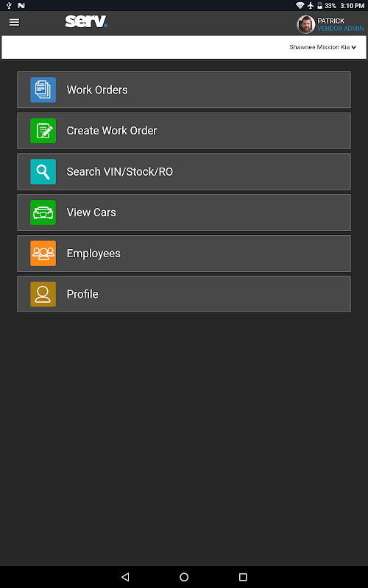Viewport: 368px width, 588px height.
Task: Tap the teal magnifying glass search icon
Action: tap(43, 172)
